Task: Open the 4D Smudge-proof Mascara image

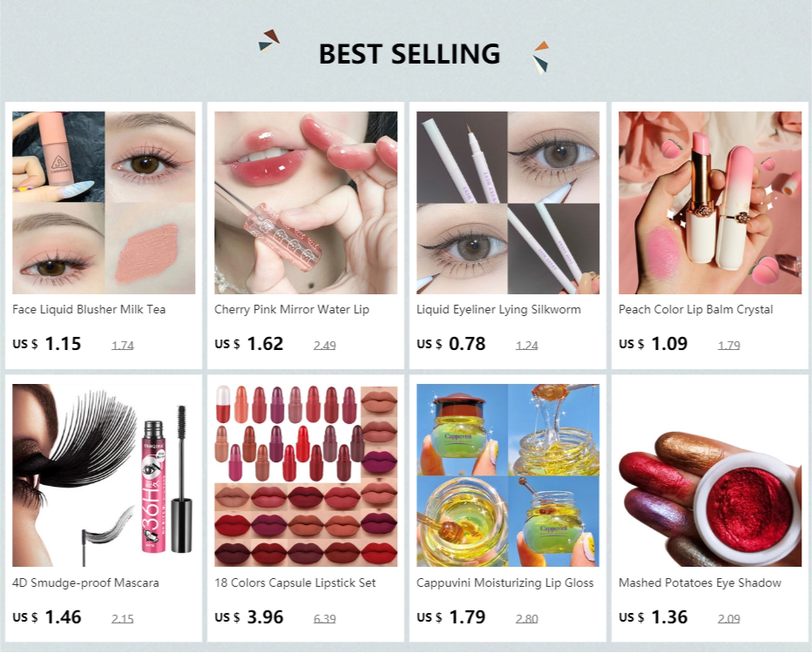Action: tap(104, 475)
